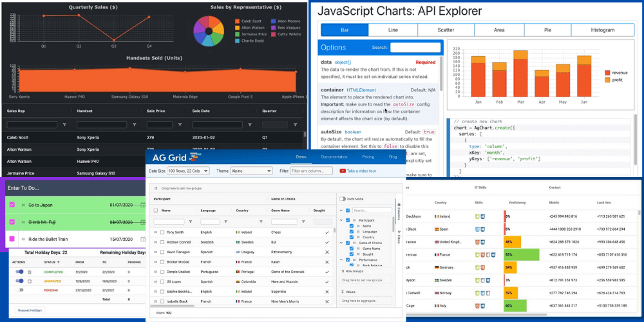Select the Histogram tab

(x=602, y=30)
